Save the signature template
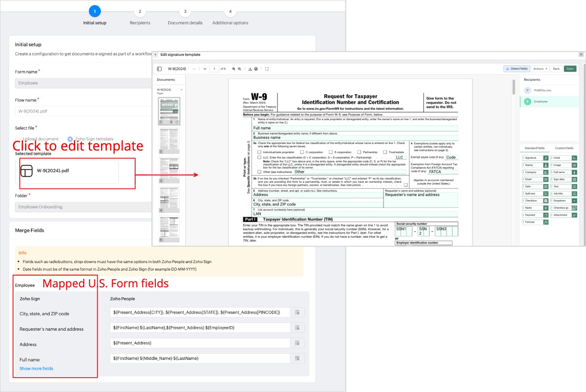This screenshot has width=586, height=392. (x=570, y=69)
